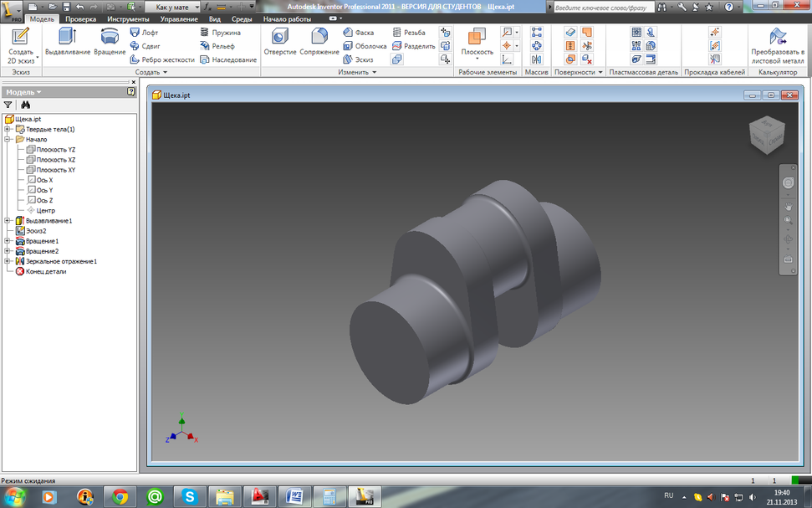This screenshot has height=508, width=812.
Task: Click the Плоскость work plane tool
Action: coord(477,42)
